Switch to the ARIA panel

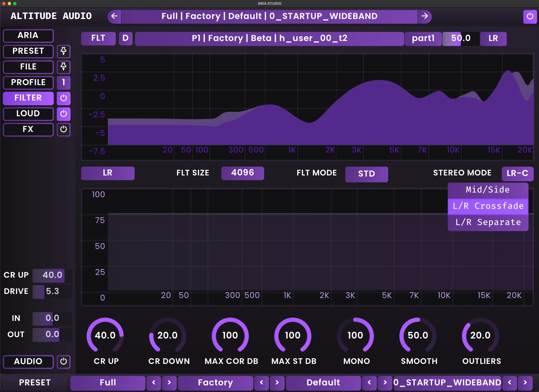[x=28, y=36]
